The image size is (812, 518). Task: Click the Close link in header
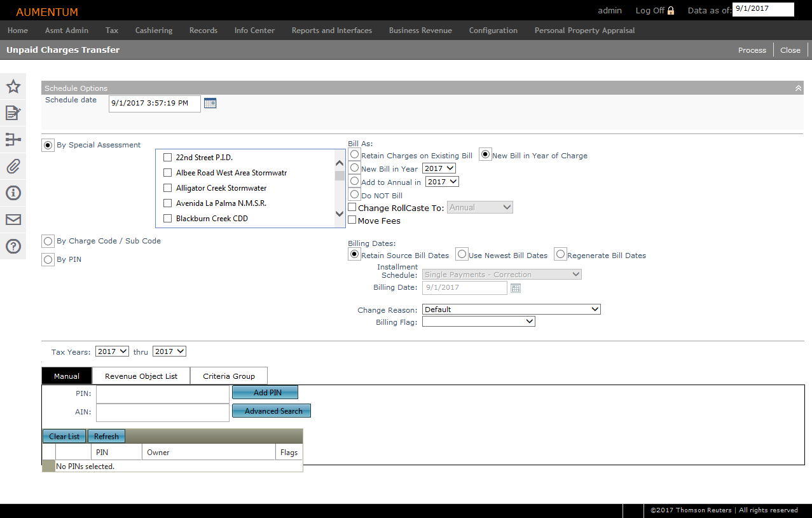(x=790, y=50)
